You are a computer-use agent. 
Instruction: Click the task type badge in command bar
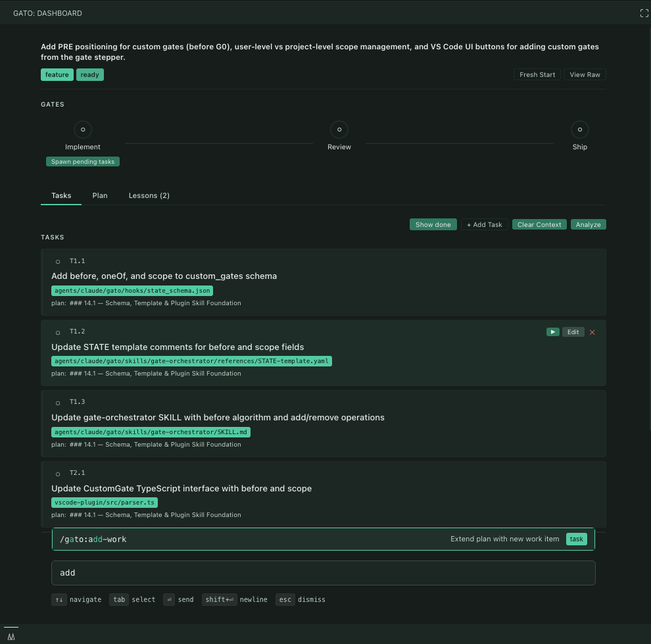576,539
